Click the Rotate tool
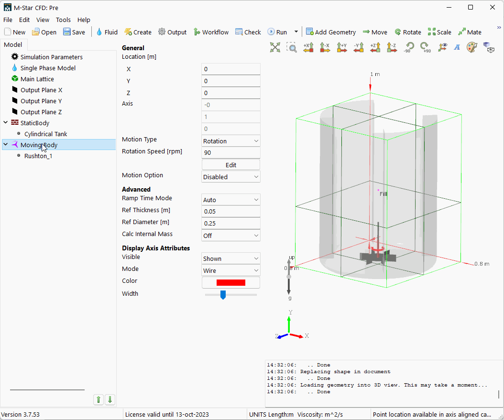504x420 pixels. (407, 32)
